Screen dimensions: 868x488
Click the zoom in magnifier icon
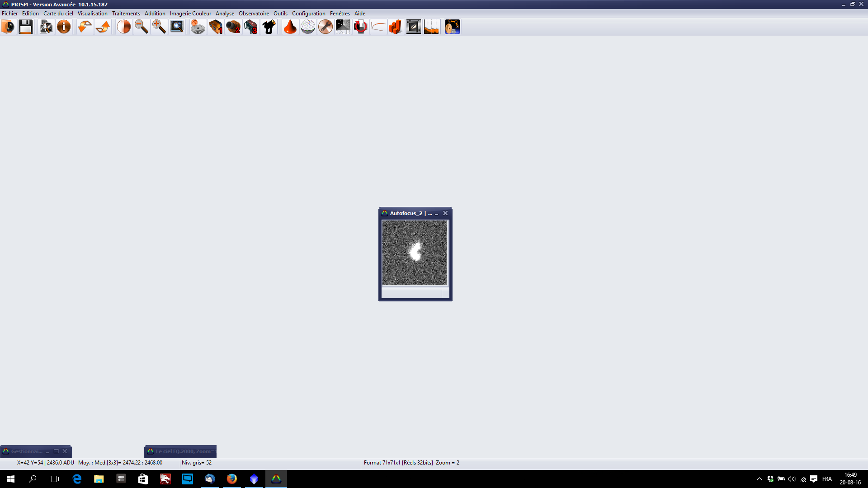pos(159,27)
